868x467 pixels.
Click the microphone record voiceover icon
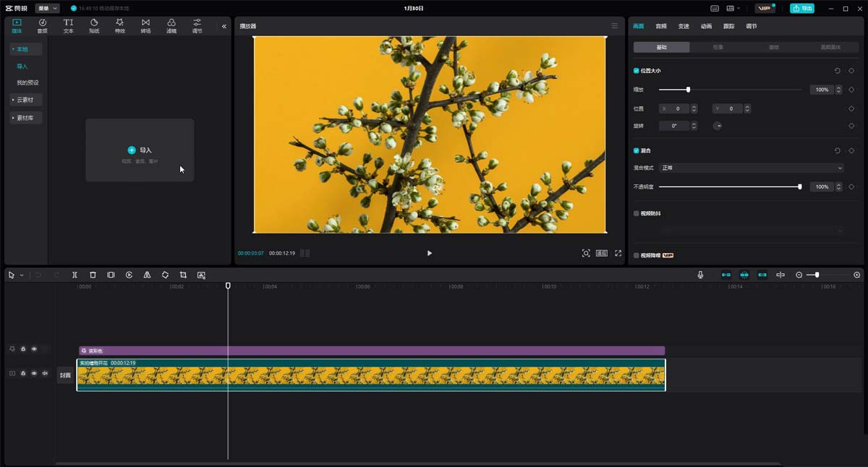700,275
